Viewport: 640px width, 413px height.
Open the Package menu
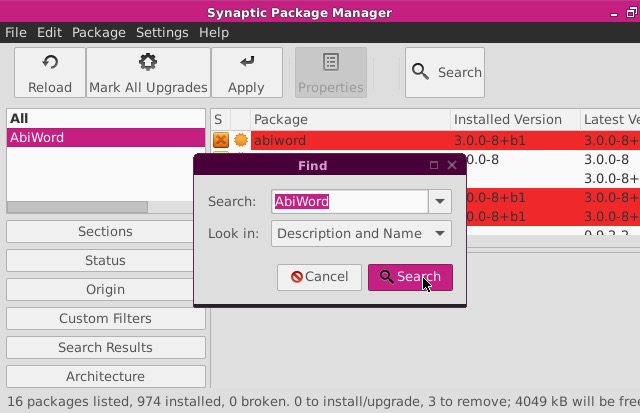pos(99,32)
